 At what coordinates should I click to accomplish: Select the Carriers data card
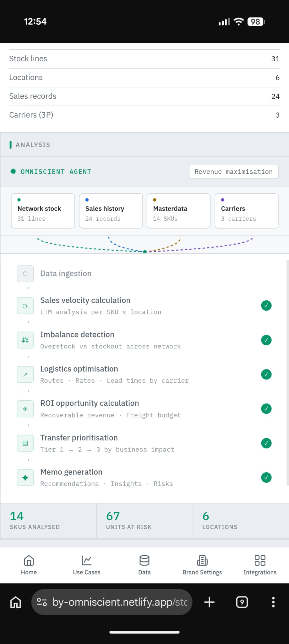click(x=246, y=211)
